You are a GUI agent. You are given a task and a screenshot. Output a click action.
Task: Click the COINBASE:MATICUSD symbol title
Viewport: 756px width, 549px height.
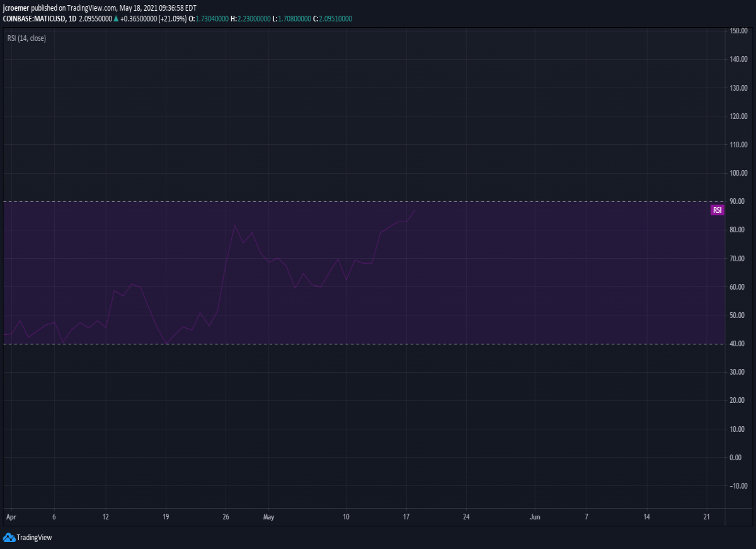[x=33, y=19]
